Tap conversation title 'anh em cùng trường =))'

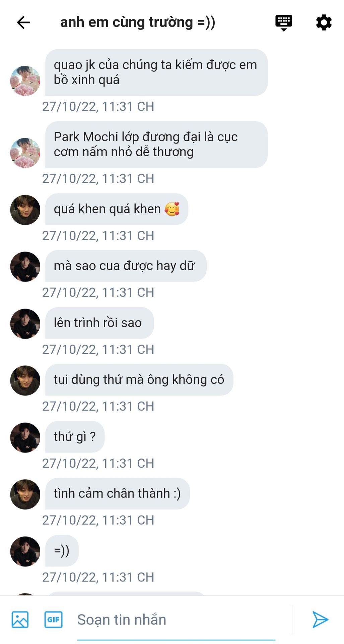pyautogui.click(x=138, y=22)
